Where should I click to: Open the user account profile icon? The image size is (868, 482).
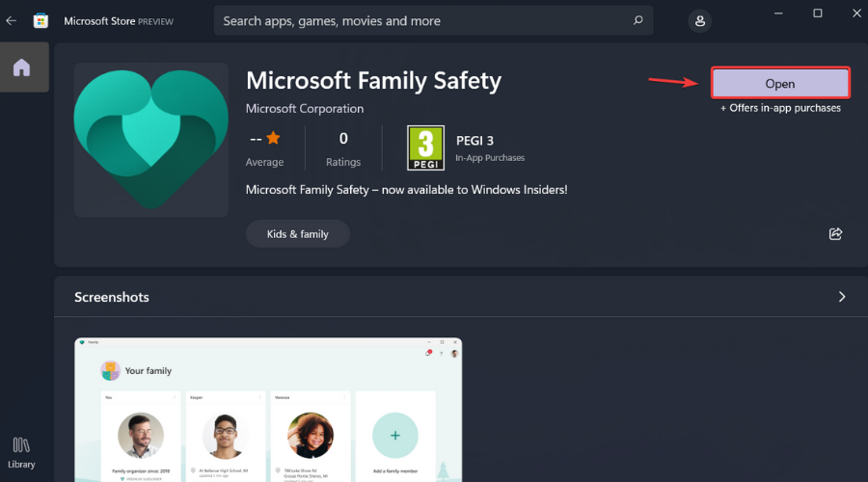pyautogui.click(x=700, y=21)
